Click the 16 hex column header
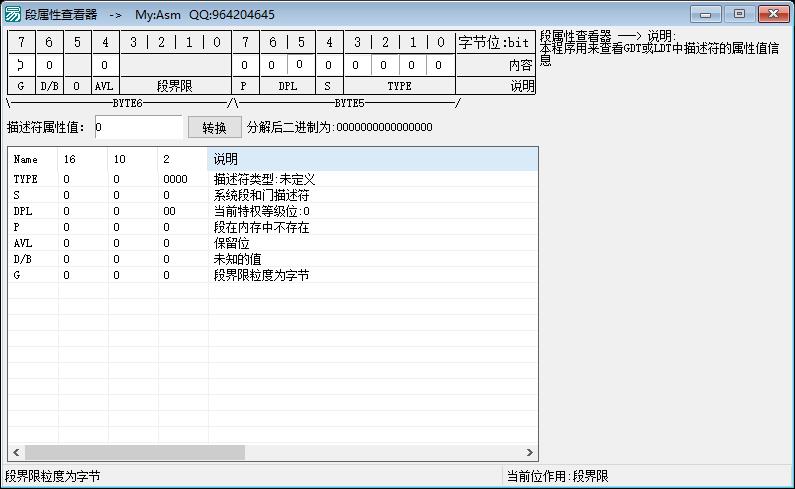The image size is (795, 489). [82, 159]
